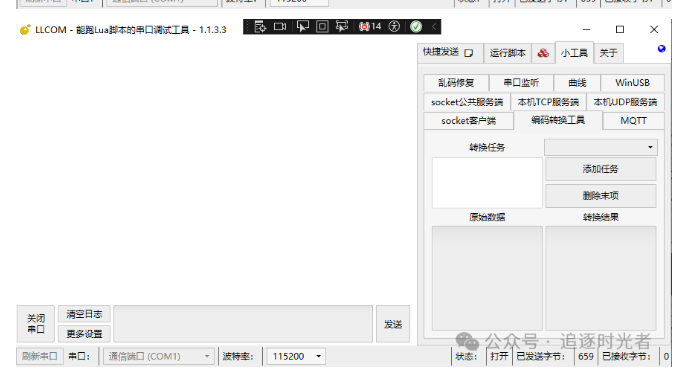Open the socket公共服务端 tab
This screenshot has width=680, height=377.
coord(467,102)
